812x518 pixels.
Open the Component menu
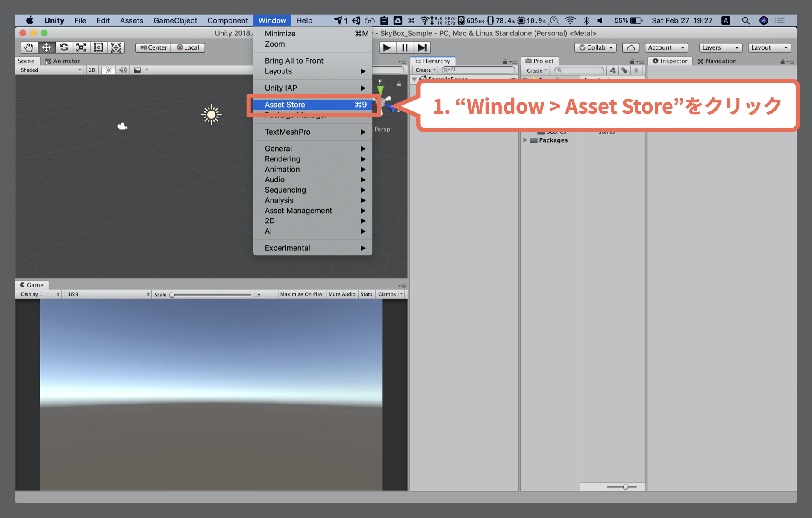228,20
